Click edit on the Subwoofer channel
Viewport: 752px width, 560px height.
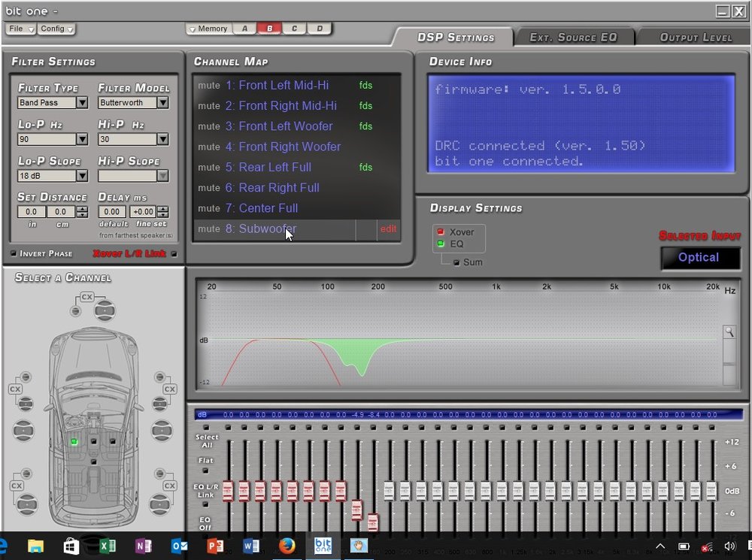click(389, 229)
